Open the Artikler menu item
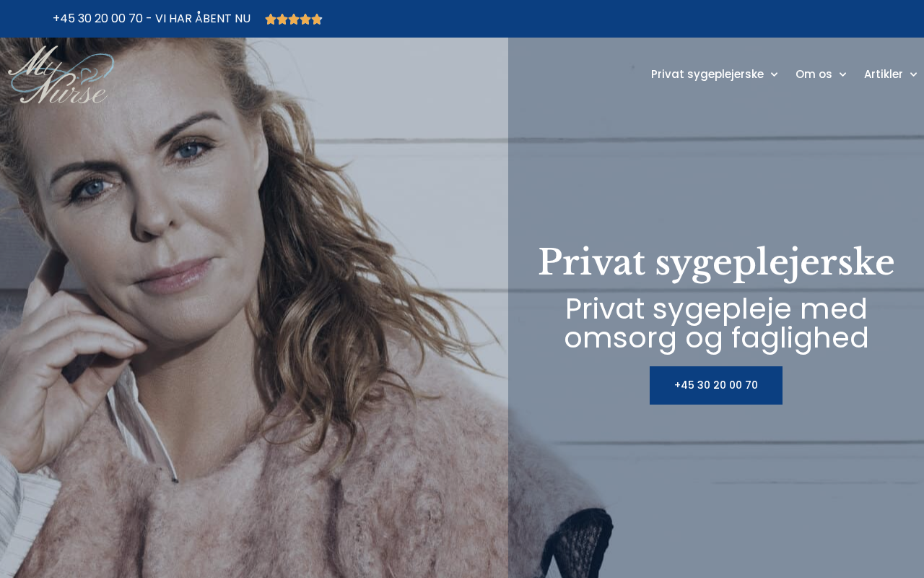924x578 pixels. coord(884,74)
